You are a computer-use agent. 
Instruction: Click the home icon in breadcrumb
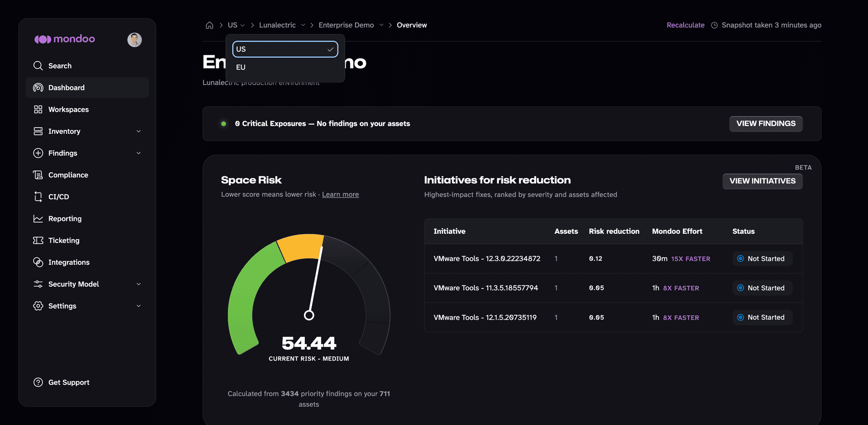209,25
